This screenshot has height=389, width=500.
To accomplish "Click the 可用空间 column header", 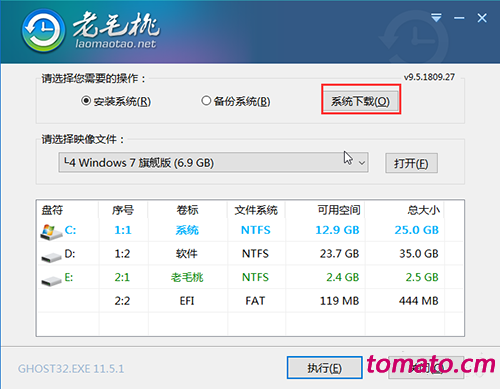I will 339,210.
